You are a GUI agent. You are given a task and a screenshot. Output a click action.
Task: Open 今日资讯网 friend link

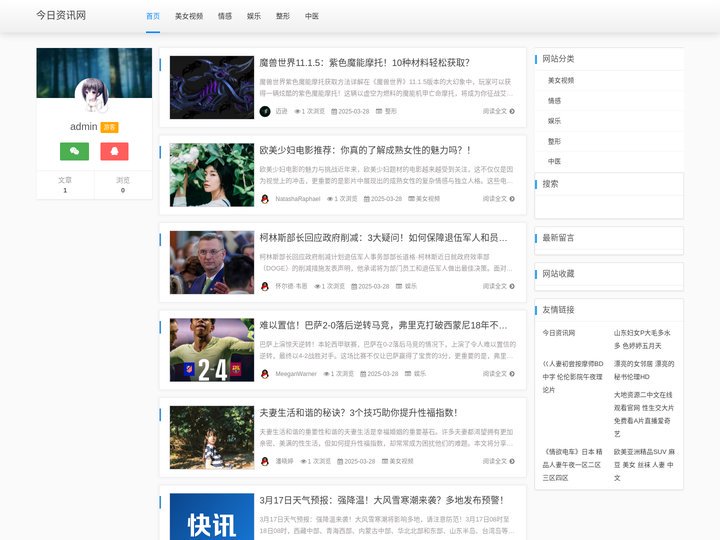pyautogui.click(x=559, y=332)
